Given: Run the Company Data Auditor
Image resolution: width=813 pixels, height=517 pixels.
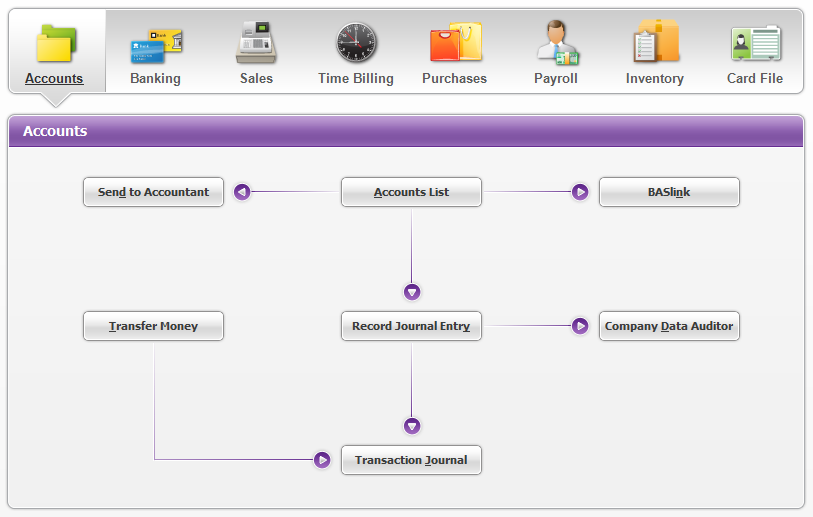Looking at the screenshot, I should click(x=669, y=326).
